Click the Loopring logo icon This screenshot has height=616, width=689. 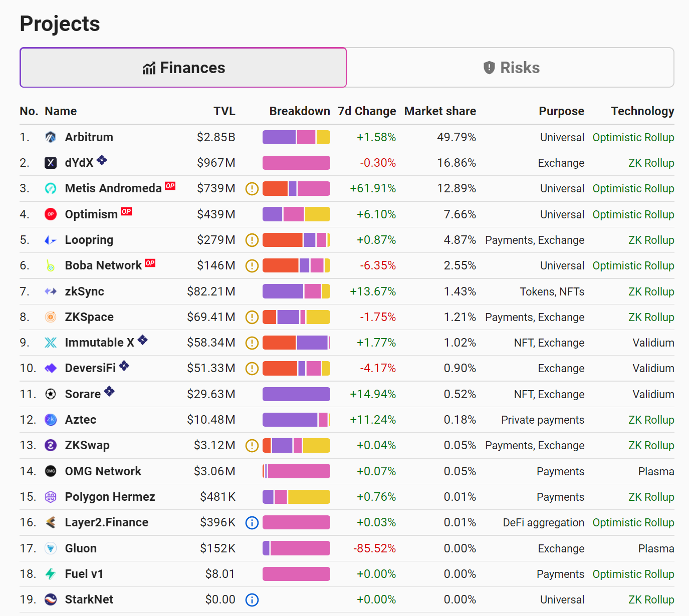point(51,240)
